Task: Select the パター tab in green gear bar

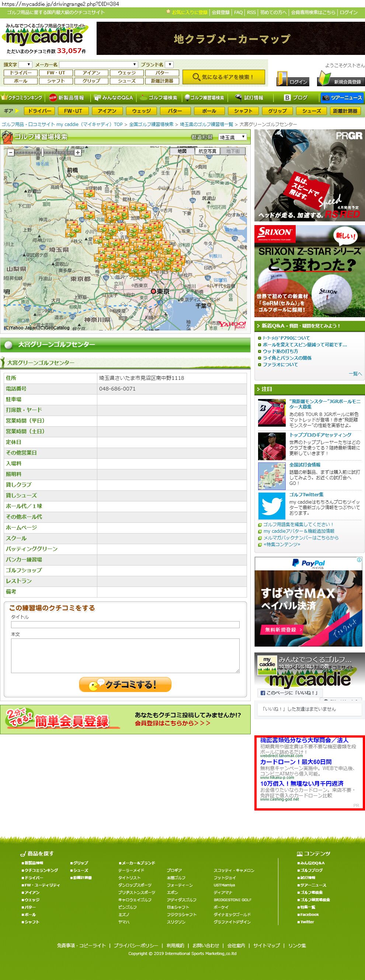Action: pyautogui.click(x=175, y=111)
